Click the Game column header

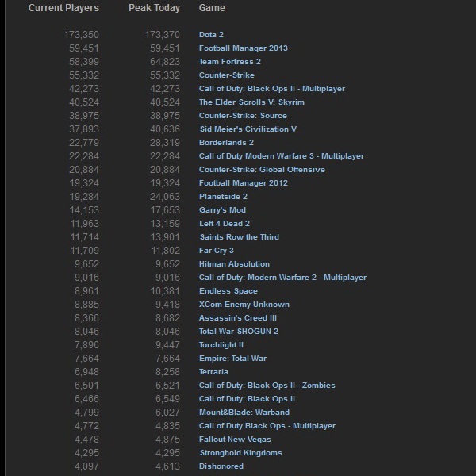pyautogui.click(x=212, y=8)
